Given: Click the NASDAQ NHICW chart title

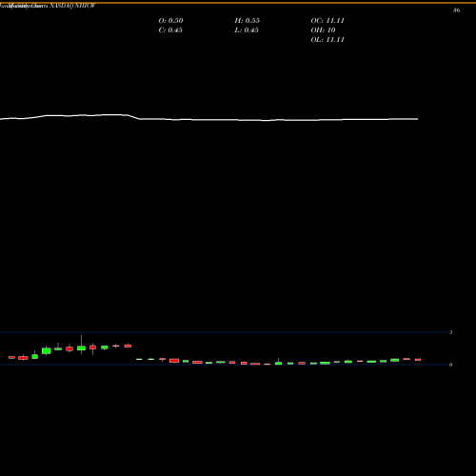Looking at the screenshot, I should coord(72,6).
